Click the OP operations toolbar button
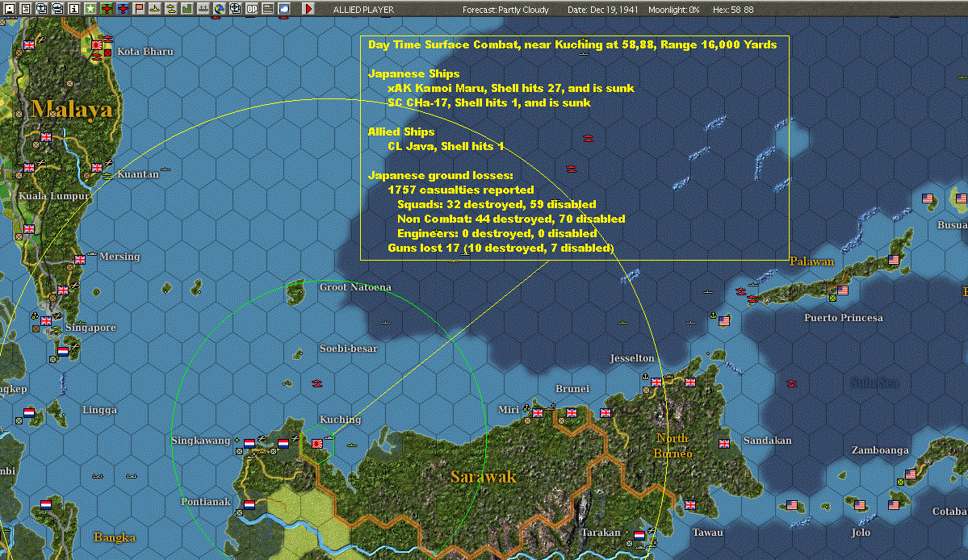The width and height of the screenshot is (968, 560). tap(252, 9)
